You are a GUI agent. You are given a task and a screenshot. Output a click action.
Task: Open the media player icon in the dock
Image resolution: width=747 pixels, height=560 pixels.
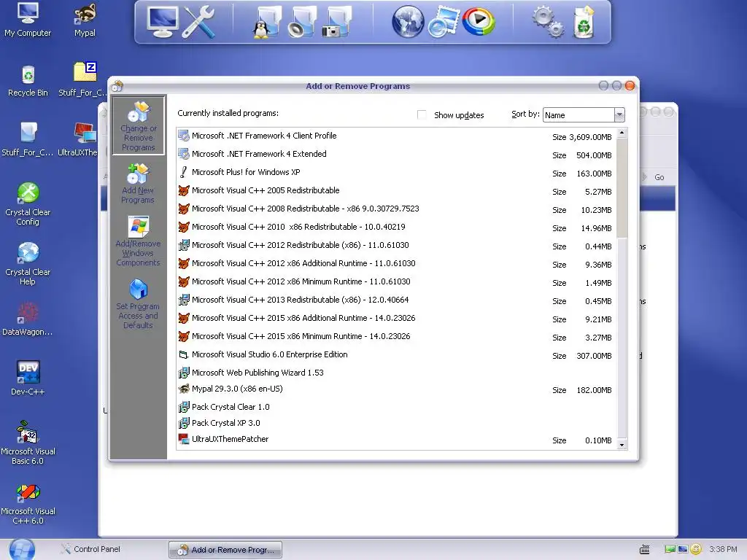pos(479,21)
